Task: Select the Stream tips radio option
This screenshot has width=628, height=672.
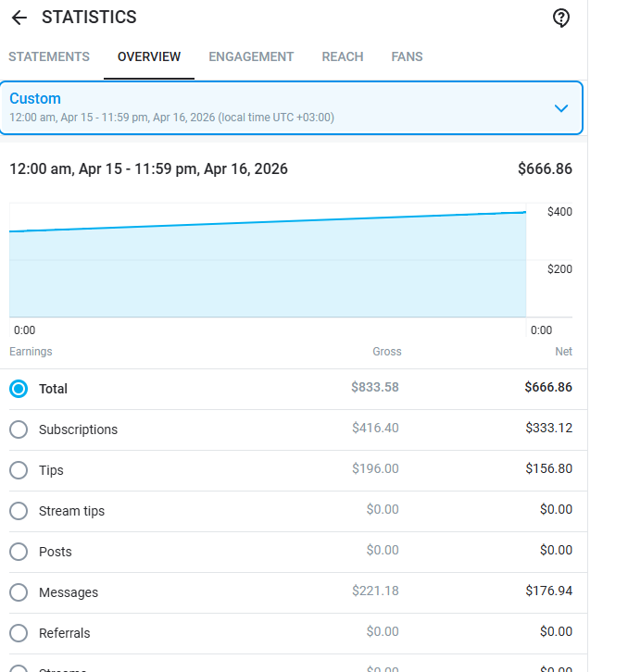Action: click(x=19, y=511)
